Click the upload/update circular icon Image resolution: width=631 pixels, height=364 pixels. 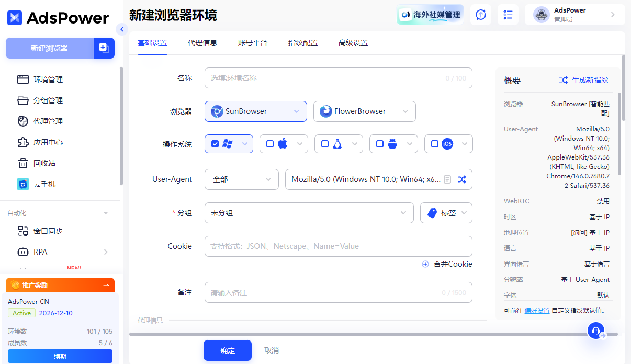480,15
